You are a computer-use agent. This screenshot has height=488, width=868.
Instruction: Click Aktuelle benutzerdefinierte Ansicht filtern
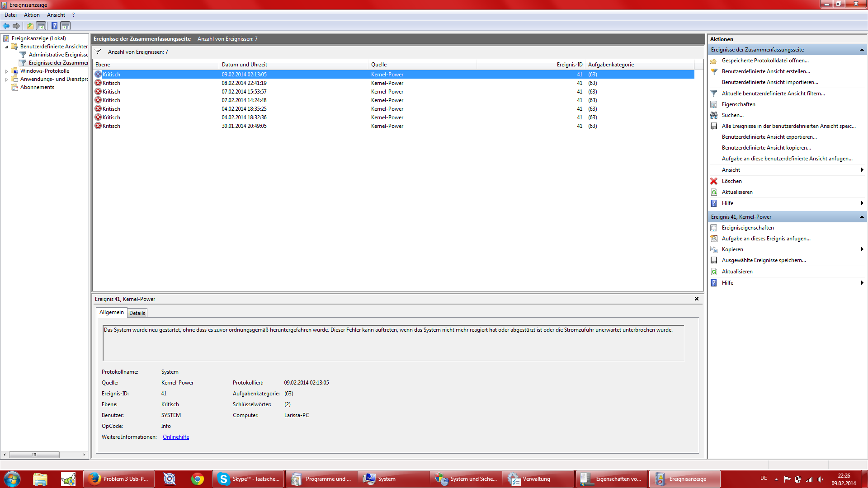[x=773, y=94]
